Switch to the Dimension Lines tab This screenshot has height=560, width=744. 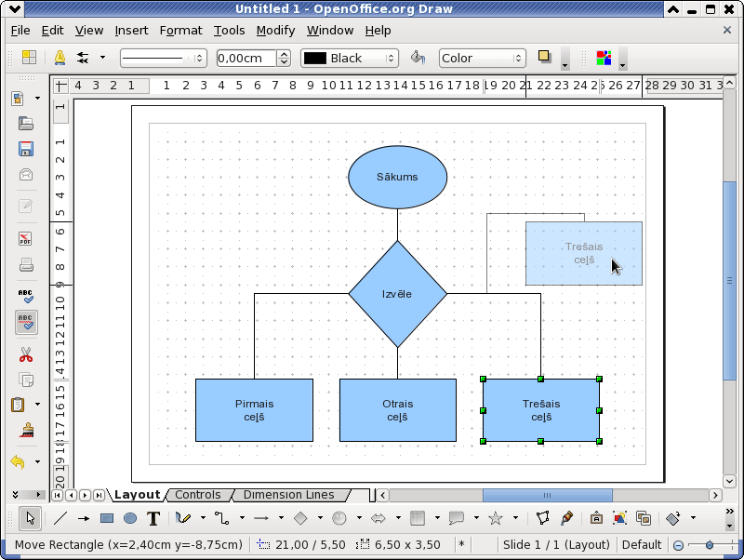pos(289,495)
